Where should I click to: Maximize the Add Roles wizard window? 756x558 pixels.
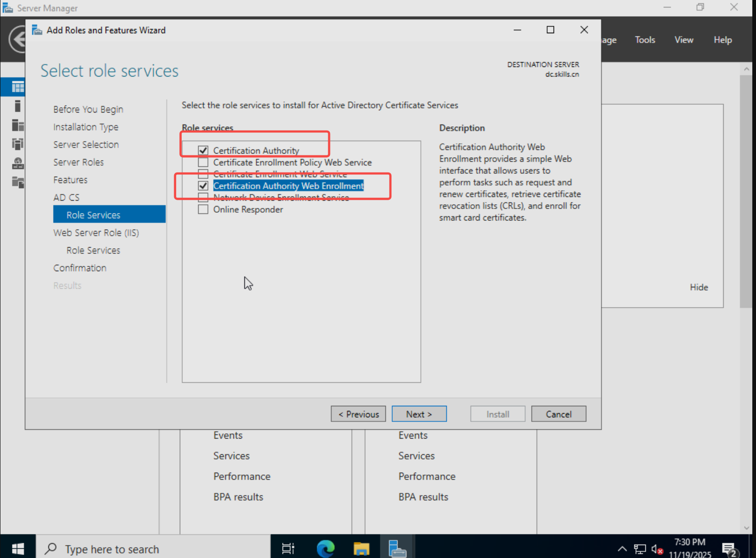pos(550,30)
